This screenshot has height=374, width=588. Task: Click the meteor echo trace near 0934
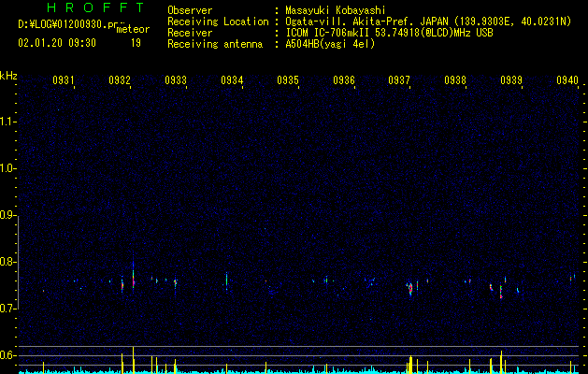[226, 281]
